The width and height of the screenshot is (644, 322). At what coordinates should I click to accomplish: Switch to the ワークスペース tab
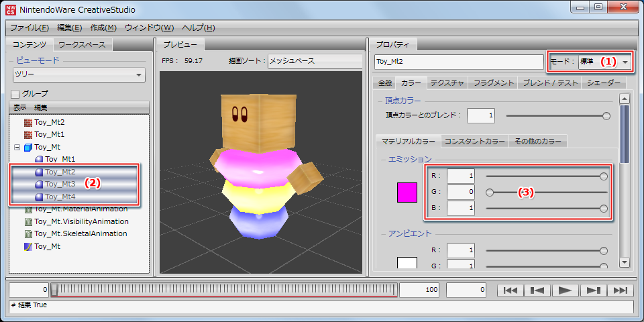[80, 45]
